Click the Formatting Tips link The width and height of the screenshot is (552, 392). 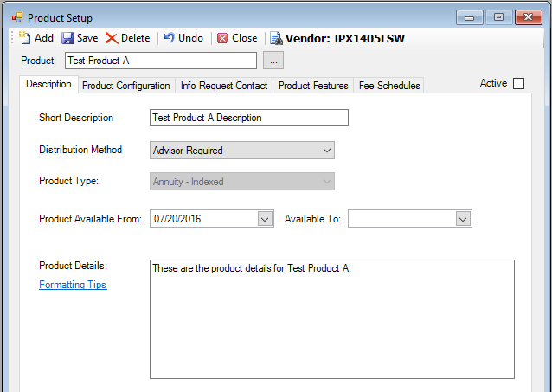point(73,285)
